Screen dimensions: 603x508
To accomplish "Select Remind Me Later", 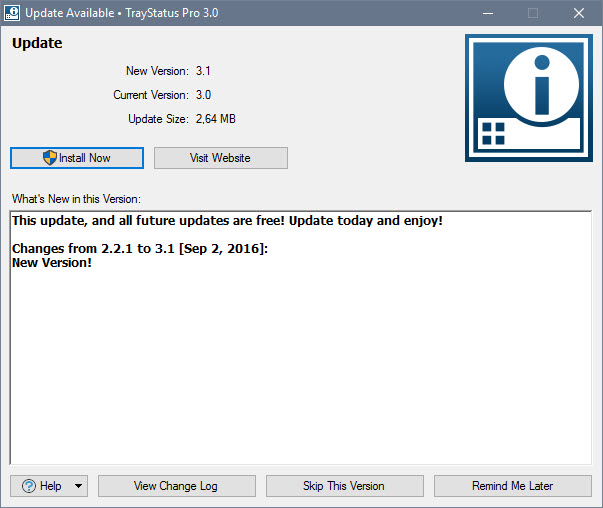I will click(513, 486).
